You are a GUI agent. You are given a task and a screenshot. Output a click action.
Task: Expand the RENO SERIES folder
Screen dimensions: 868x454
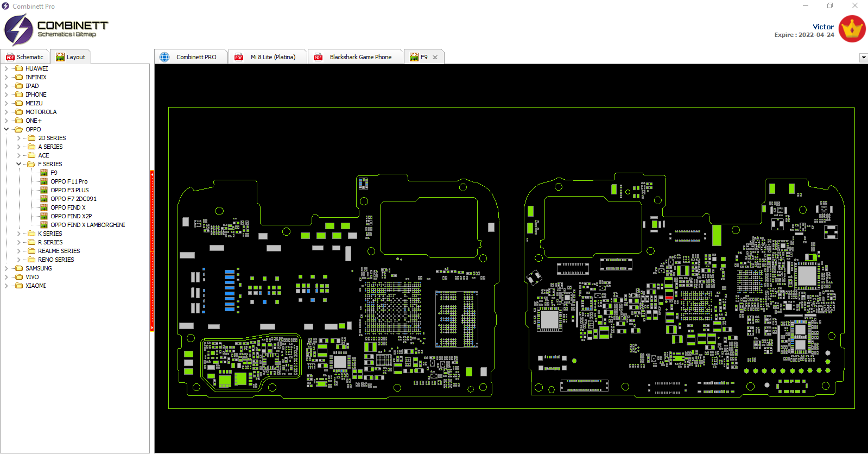tap(18, 260)
